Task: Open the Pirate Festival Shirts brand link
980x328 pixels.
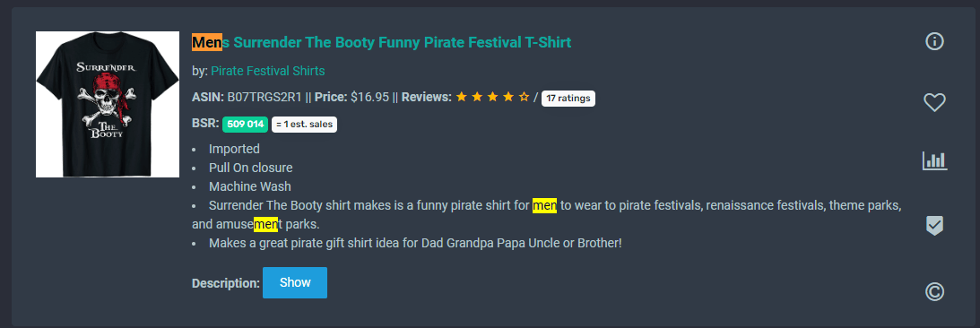Action: click(267, 71)
